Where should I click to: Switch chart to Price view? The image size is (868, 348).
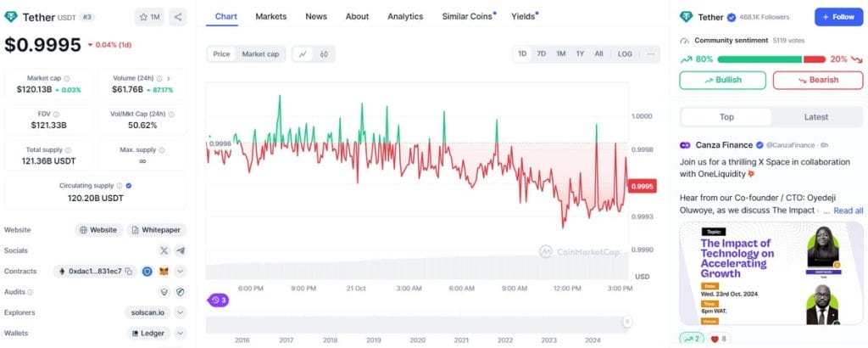pos(221,54)
